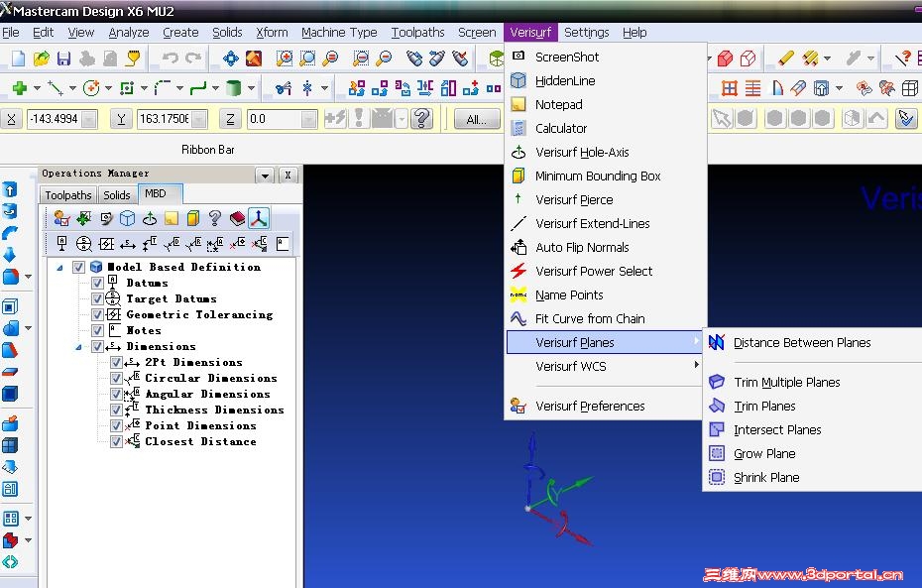
Task: Switch to the Toolpaths tab in Operations Manager
Action: 68,195
